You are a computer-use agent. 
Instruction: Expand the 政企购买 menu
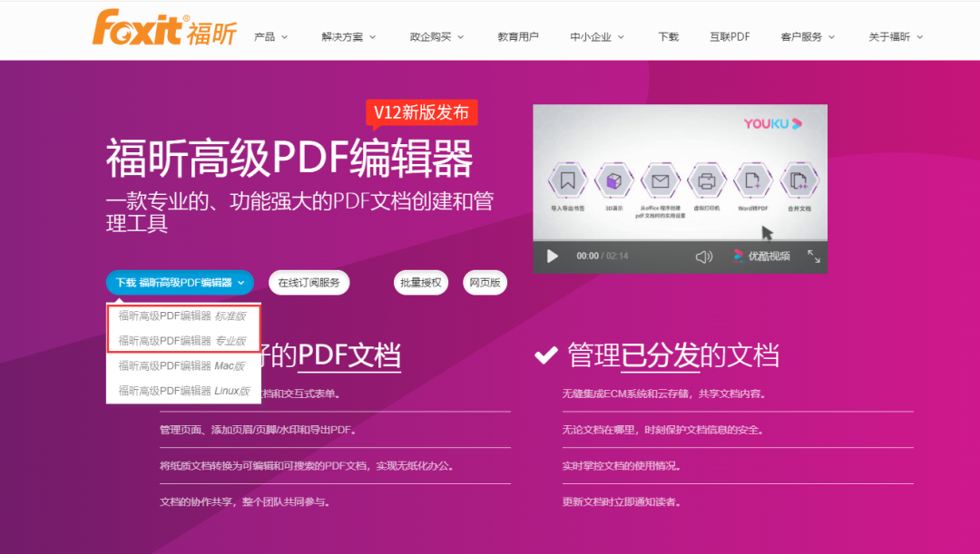pyautogui.click(x=436, y=37)
